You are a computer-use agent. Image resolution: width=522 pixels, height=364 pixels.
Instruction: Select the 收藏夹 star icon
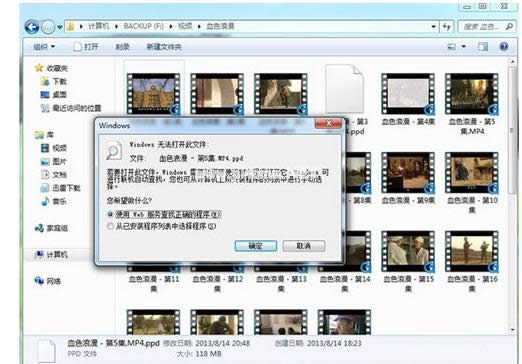pos(39,68)
